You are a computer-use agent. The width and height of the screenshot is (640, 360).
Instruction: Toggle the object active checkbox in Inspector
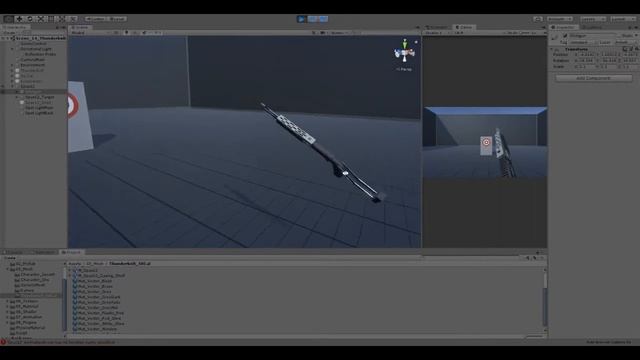(565, 36)
